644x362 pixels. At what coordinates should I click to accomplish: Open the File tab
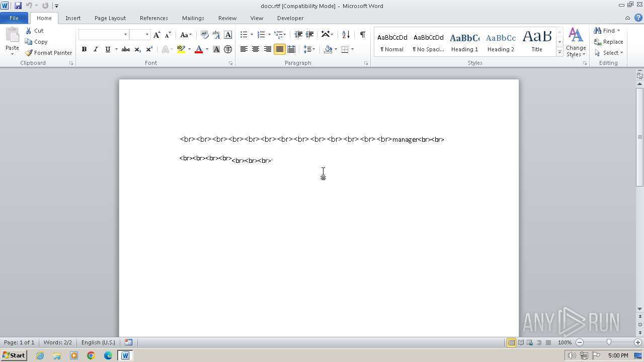14,18
